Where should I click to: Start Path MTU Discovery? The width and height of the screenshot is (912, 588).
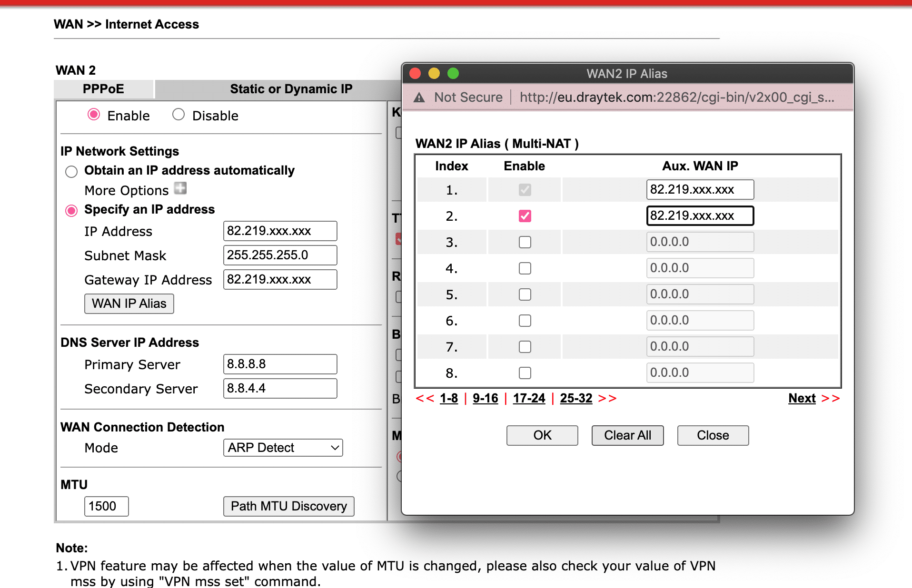288,506
